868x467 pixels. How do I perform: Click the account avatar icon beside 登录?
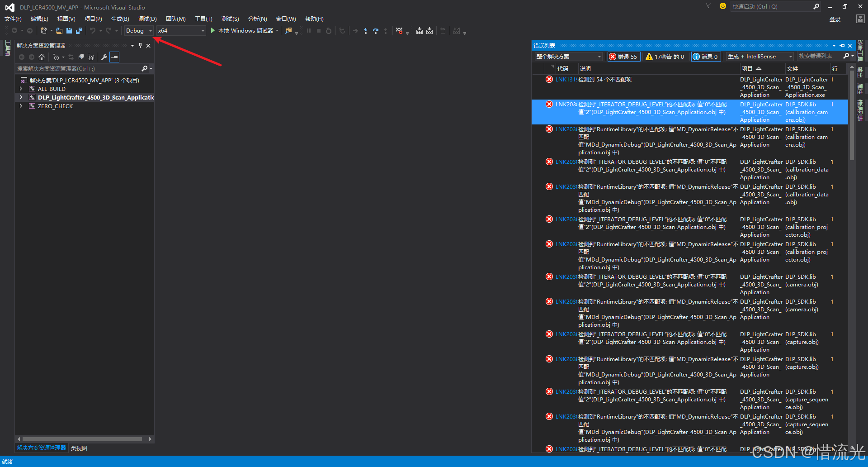click(860, 19)
